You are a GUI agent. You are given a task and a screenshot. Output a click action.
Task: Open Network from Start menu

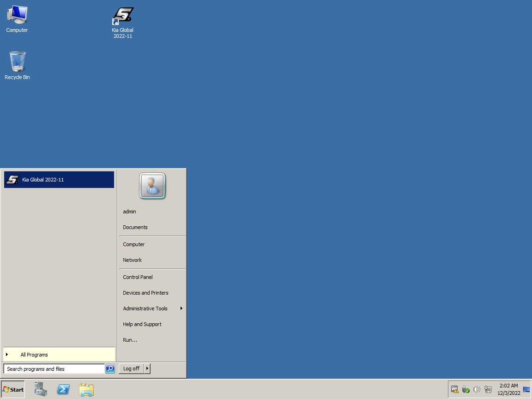133,260
